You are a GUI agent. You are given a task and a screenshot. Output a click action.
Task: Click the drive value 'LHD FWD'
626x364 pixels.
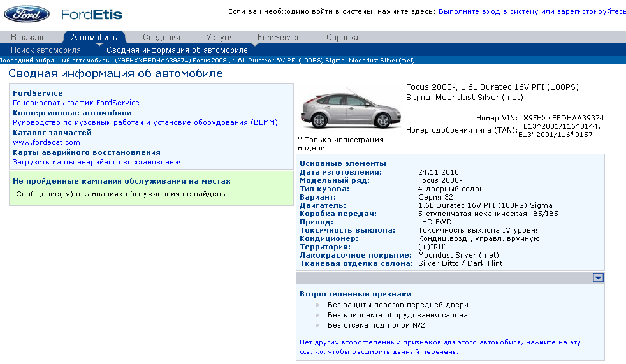coord(435,222)
